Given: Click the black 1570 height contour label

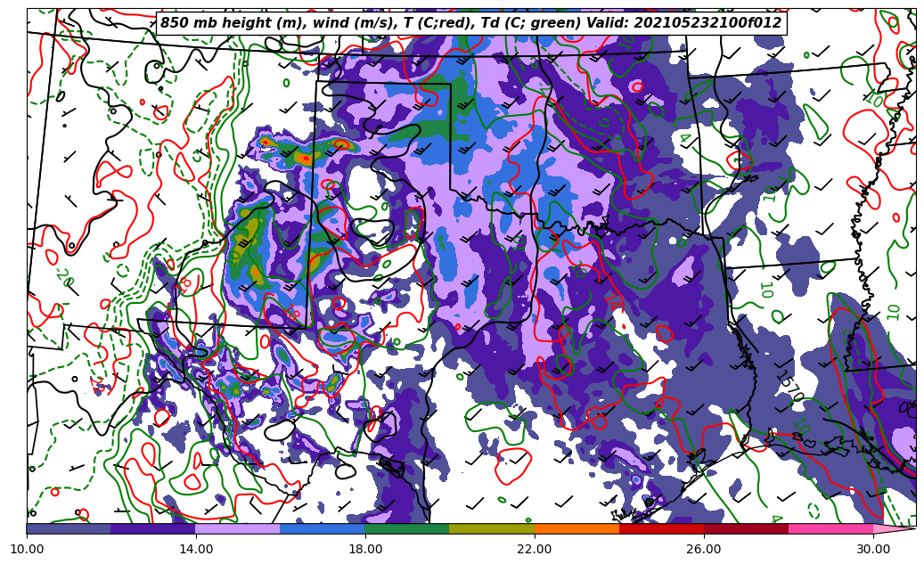Looking at the screenshot, I should (x=789, y=388).
